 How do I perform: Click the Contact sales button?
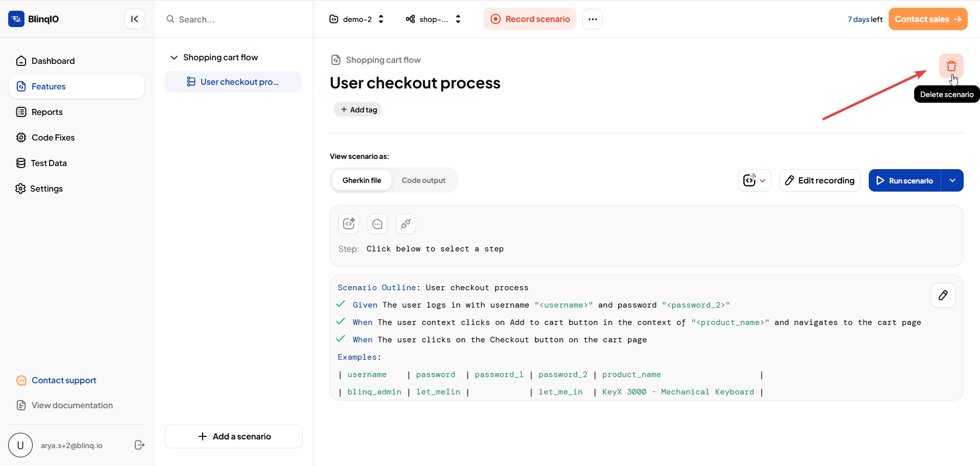click(x=928, y=19)
